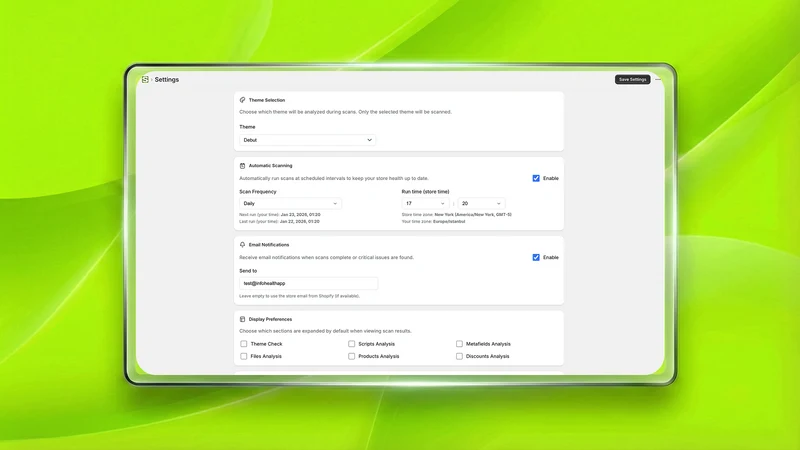Save the settings with Save Settings button
Viewport: 800px width, 450px height.
(x=633, y=80)
